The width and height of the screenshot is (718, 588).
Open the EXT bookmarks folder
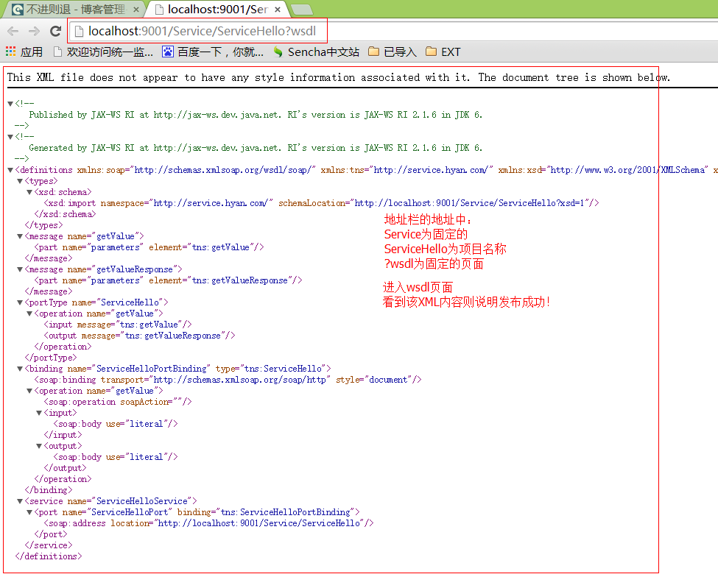443,52
